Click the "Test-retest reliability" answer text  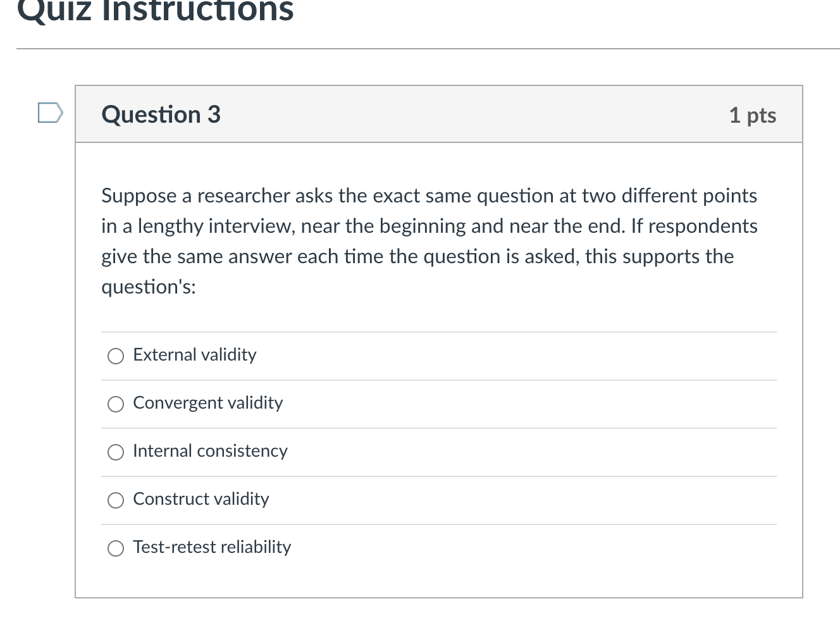[212, 547]
